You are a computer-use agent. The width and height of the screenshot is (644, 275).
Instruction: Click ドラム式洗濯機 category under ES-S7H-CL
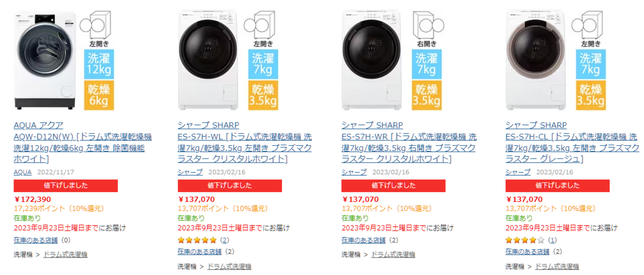tap(557, 267)
